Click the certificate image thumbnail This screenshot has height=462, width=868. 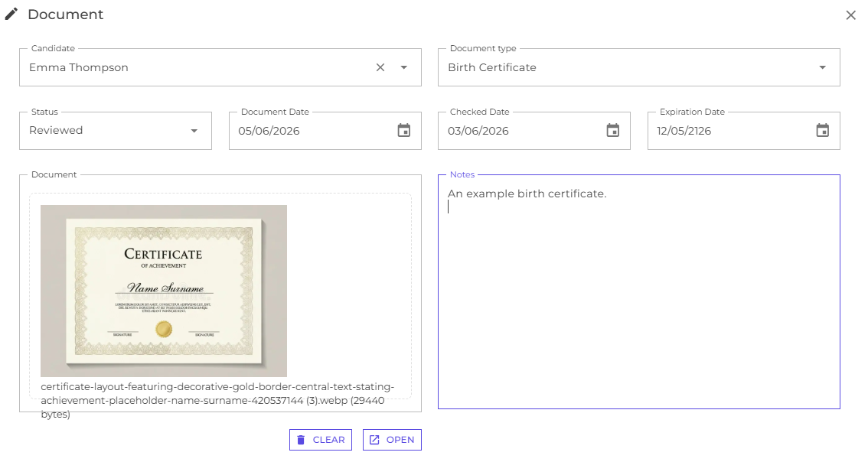pos(164,291)
